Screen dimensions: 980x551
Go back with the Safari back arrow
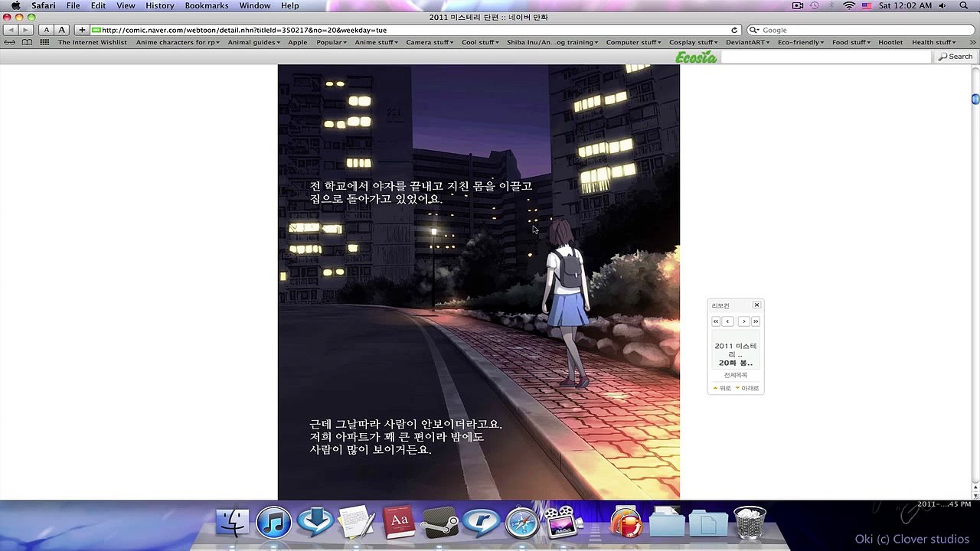(x=11, y=30)
